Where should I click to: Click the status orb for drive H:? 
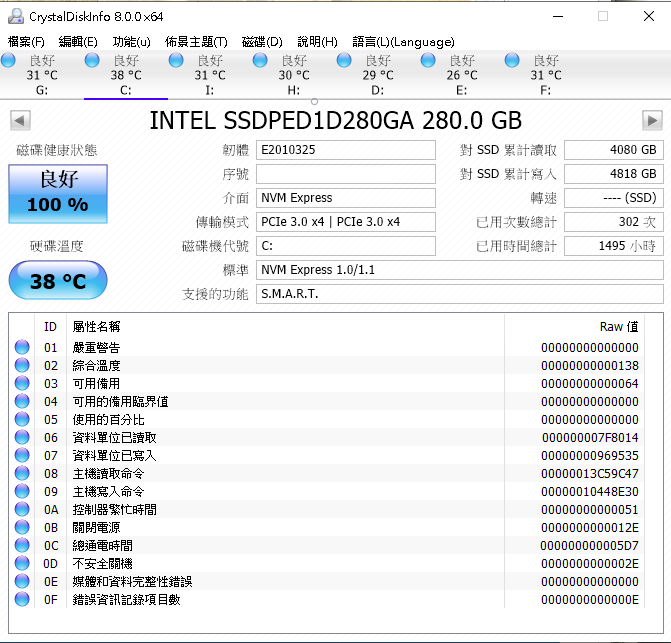[260, 60]
